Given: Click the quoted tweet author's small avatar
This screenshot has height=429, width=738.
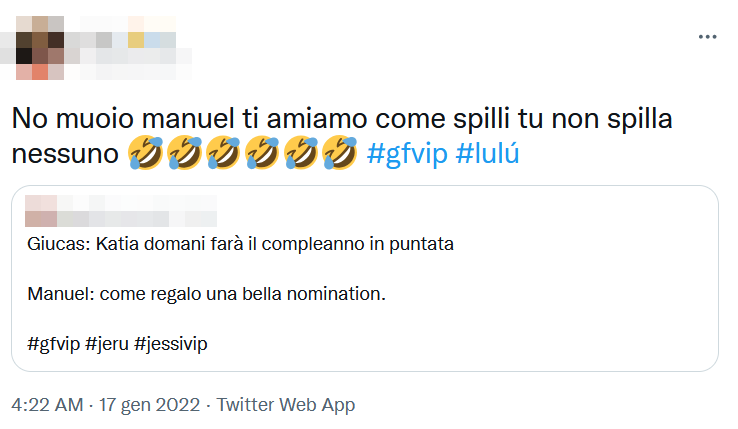Looking at the screenshot, I should tap(41, 210).
